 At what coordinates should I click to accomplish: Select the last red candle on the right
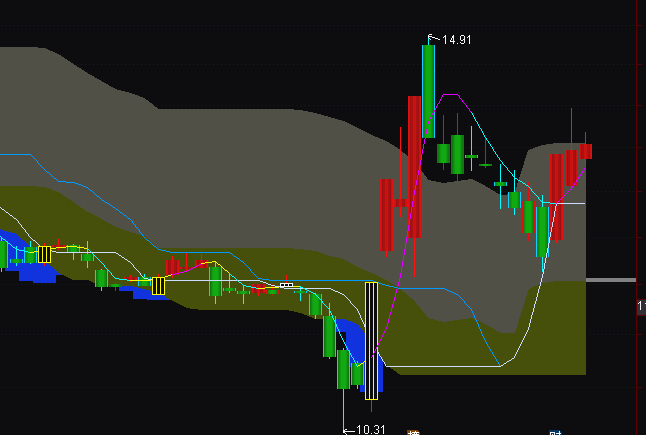[x=586, y=151]
